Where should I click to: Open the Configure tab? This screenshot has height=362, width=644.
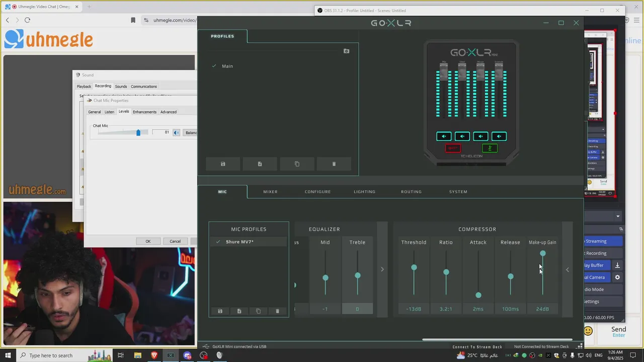point(317,192)
